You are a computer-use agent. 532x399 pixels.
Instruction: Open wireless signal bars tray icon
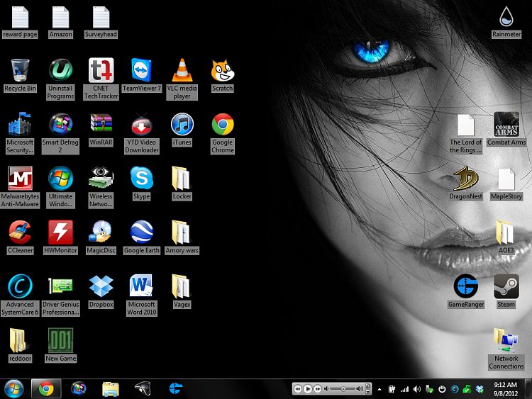click(x=404, y=389)
